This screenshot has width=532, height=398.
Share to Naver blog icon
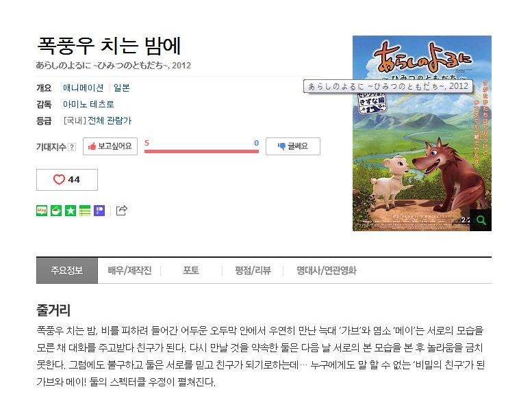pyautogui.click(x=42, y=211)
